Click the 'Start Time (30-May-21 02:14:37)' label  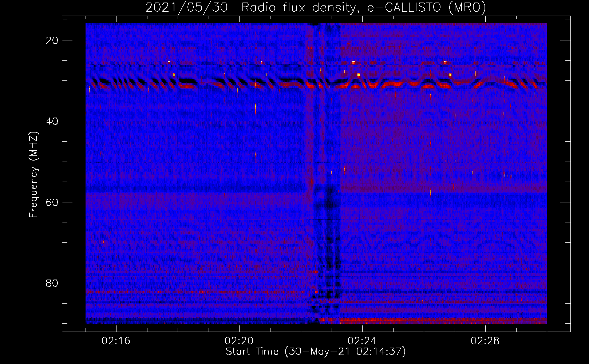316,352
